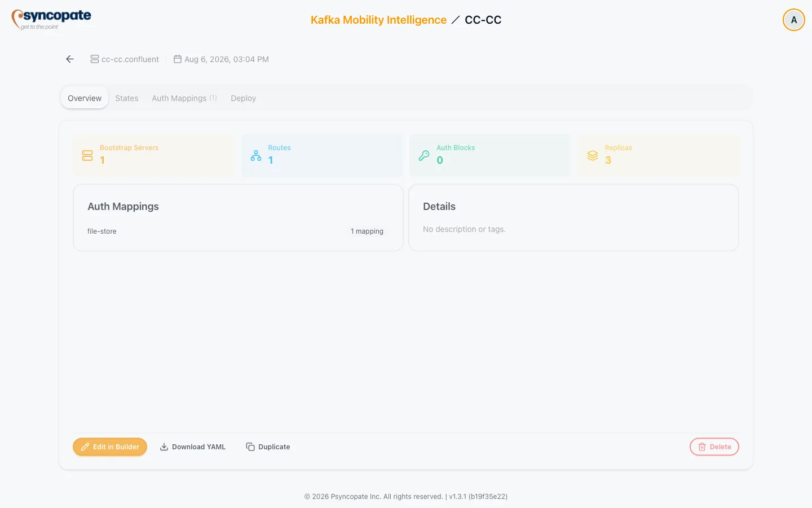Click the Details card heading
Screen dimensions: 812x508
click(439, 207)
